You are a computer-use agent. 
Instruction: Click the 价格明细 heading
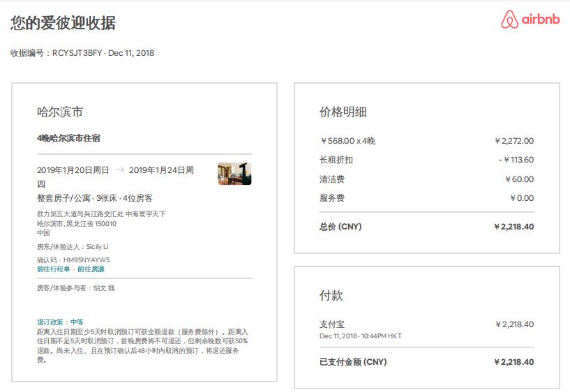pos(343,112)
